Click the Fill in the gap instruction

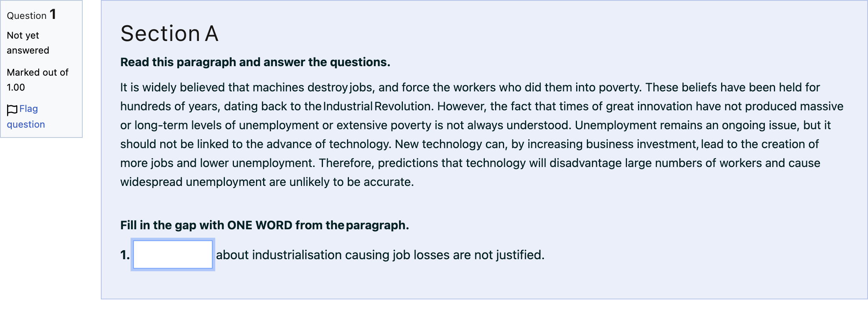265,225
